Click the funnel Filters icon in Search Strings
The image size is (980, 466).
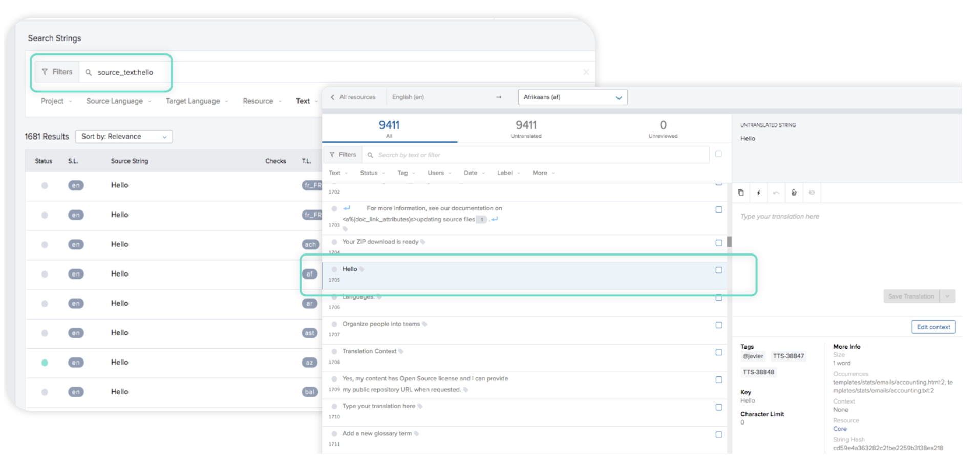(x=45, y=72)
